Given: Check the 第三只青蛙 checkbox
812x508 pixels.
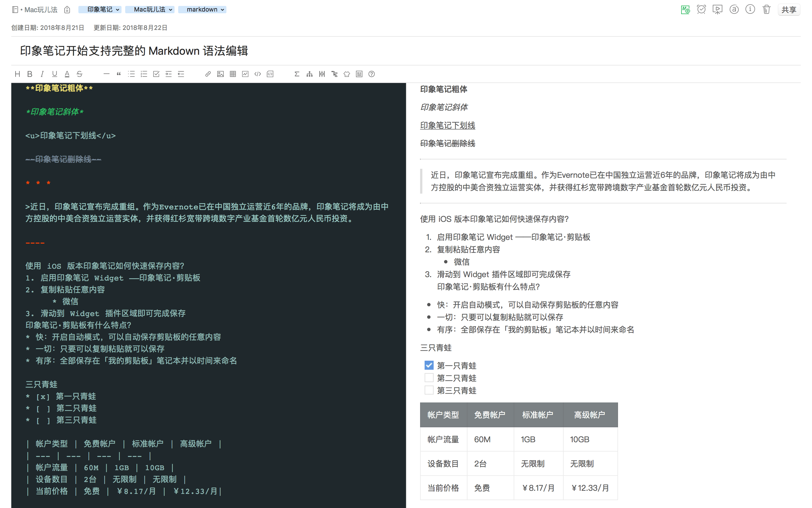Looking at the screenshot, I should (429, 390).
